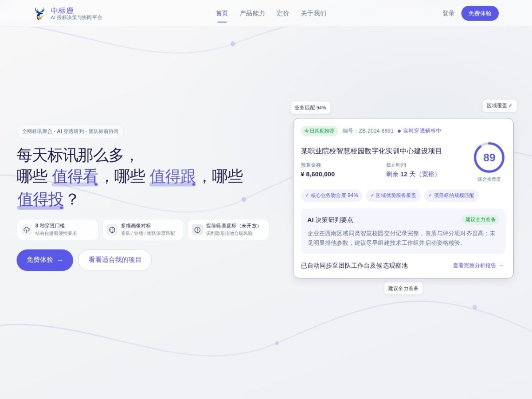The image size is (532, 399).
Task: Click the 已自动同步至团队工作台及候选观察池 text
Action: pos(354,266)
